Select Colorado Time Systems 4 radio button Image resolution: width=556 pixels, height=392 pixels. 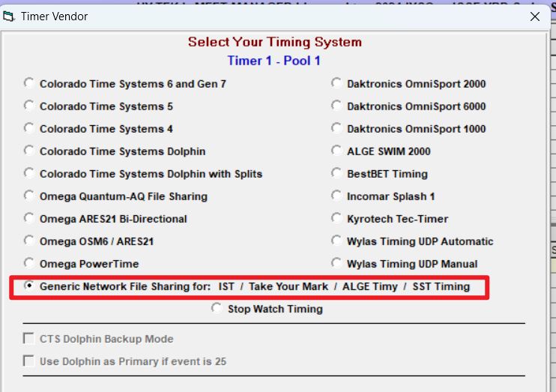(29, 128)
